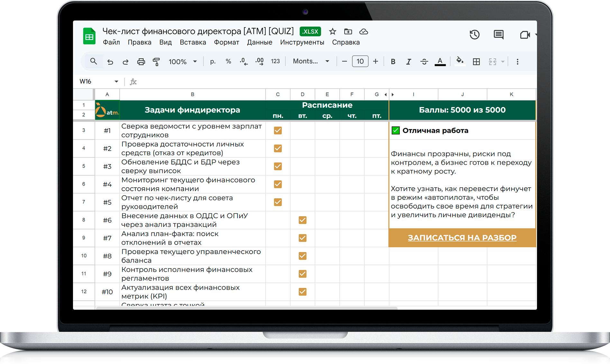This screenshot has width=610, height=364.
Task: Open the Данные menu
Action: (x=259, y=42)
